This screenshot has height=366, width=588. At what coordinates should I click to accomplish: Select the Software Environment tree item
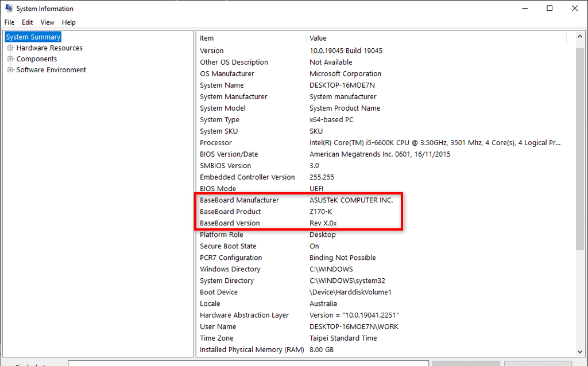(x=51, y=69)
